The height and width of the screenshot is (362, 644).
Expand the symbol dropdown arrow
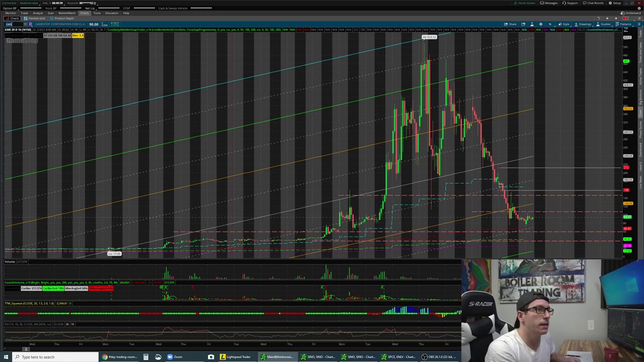[x=26, y=24]
